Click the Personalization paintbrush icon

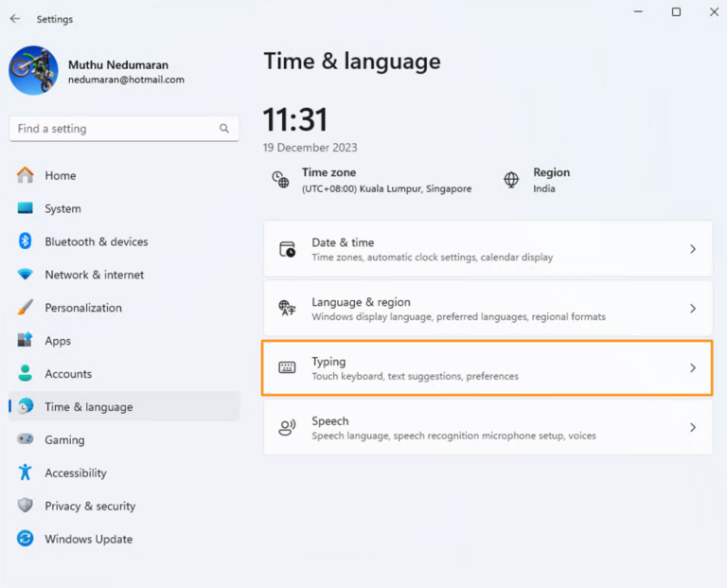26,308
